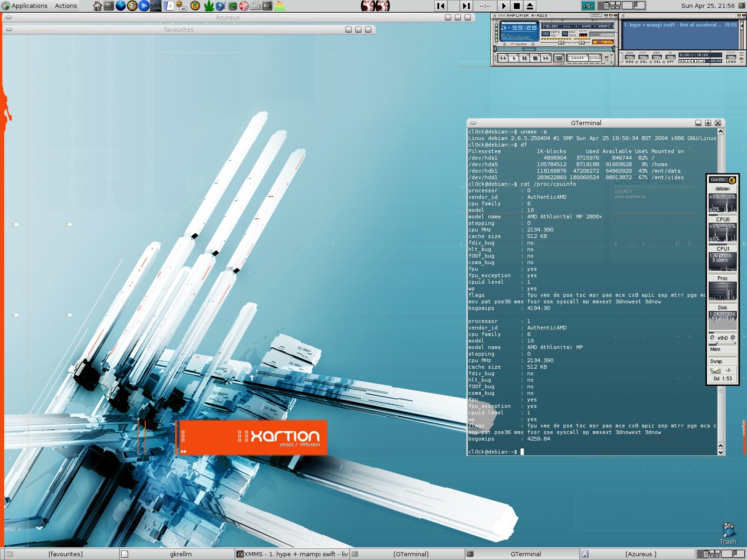The width and height of the screenshot is (747, 560).
Task: Click the XMMS launcher icon in panel
Action: tap(155, 6)
